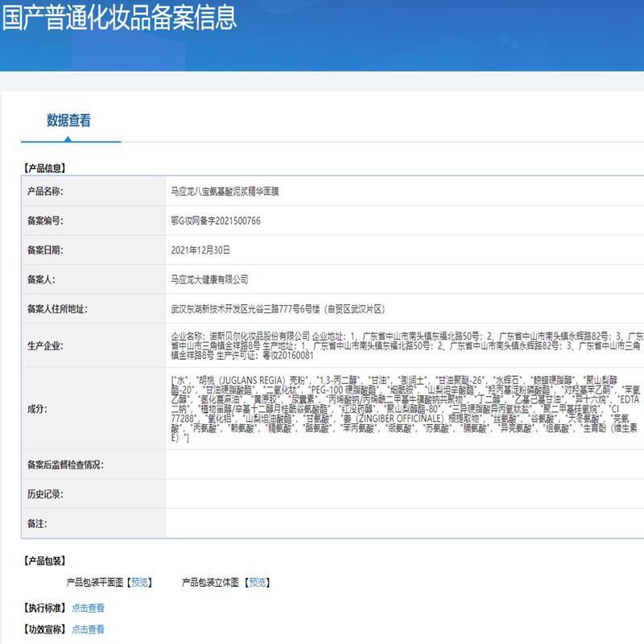
Task: Open 点击查看 link beside 执行标准
Action: [88, 608]
